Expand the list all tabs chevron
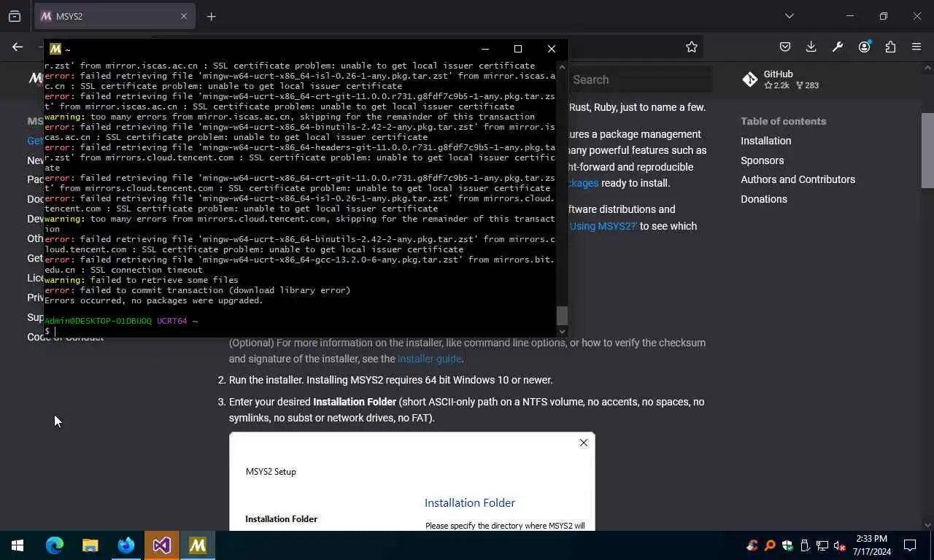This screenshot has height=560, width=934. 789,16
